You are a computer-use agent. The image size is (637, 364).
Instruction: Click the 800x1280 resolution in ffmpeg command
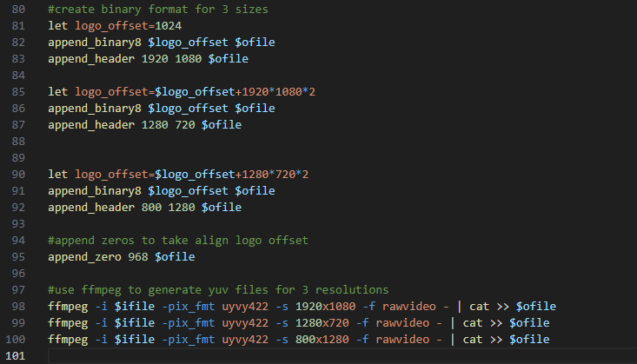[x=329, y=340]
